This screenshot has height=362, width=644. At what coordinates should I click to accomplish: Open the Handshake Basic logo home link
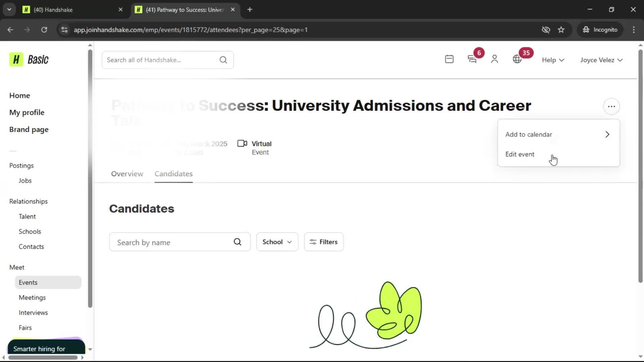click(29, 60)
